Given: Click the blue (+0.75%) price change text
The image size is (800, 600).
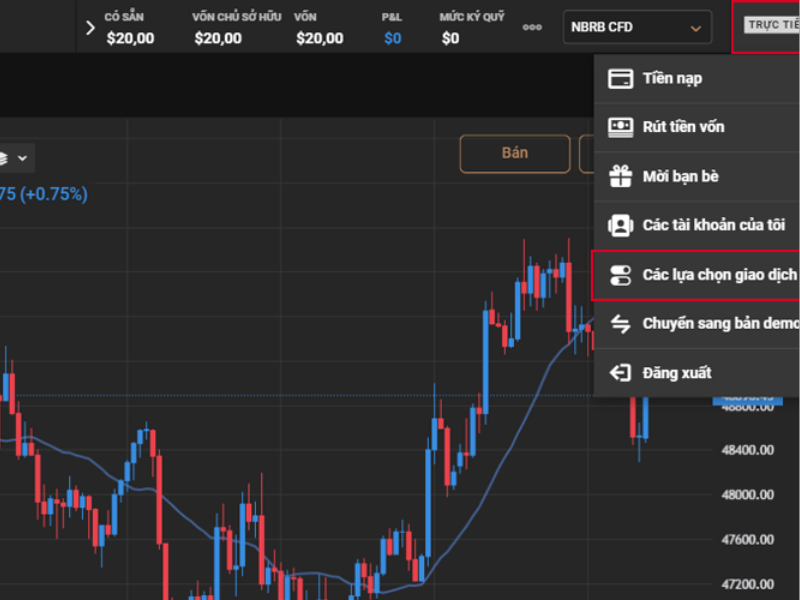Looking at the screenshot, I should point(50,194).
